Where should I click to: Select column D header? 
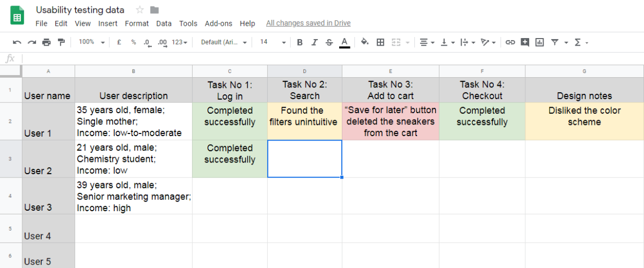[305, 71]
